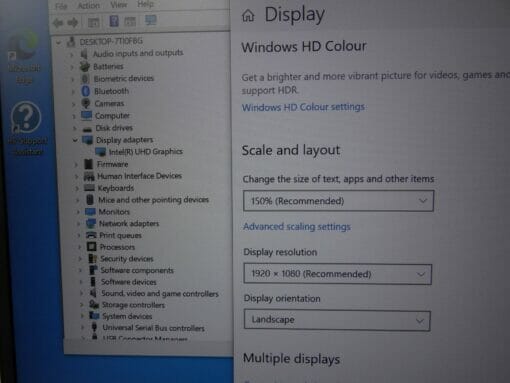This screenshot has width=510, height=383.
Task: Expand the Audio inputs and outputs category
Action: coord(71,54)
